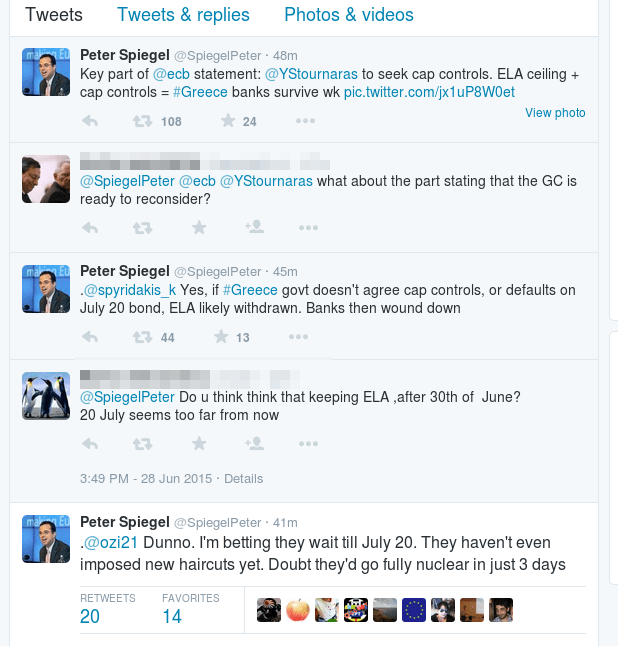Screen dimensions: 618x646
Task: Favorite the July 20 bond tweet
Action: coord(221,337)
